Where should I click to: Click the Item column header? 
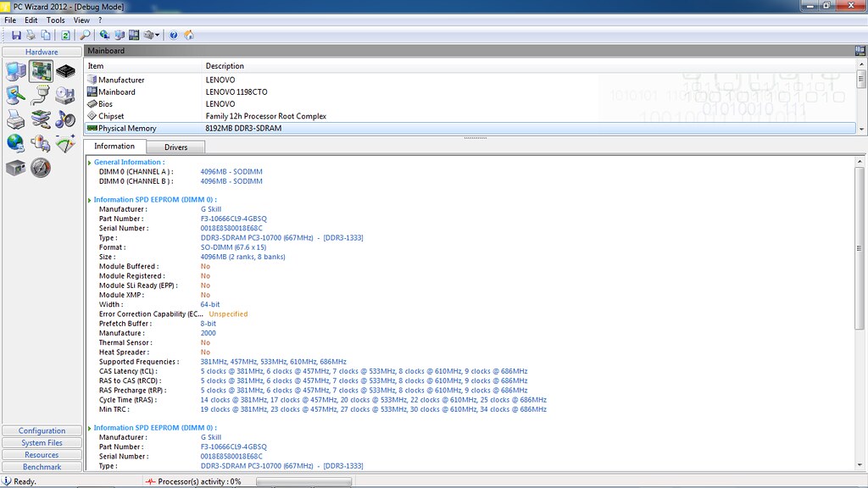[x=143, y=66]
